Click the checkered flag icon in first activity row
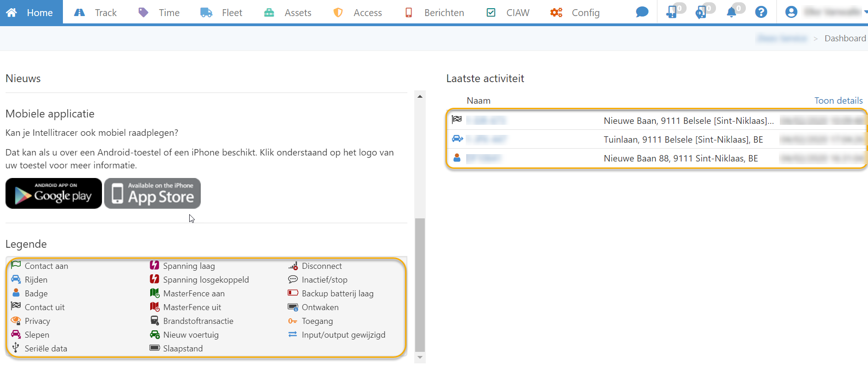 (457, 120)
